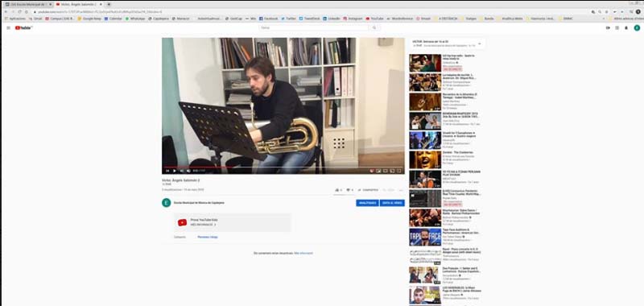Play the video with the play button

pos(174,171)
